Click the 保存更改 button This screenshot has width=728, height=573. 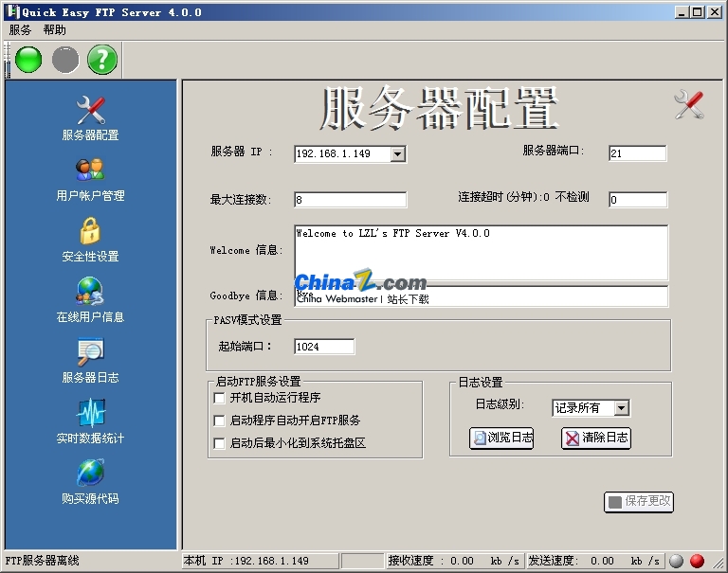tap(639, 502)
